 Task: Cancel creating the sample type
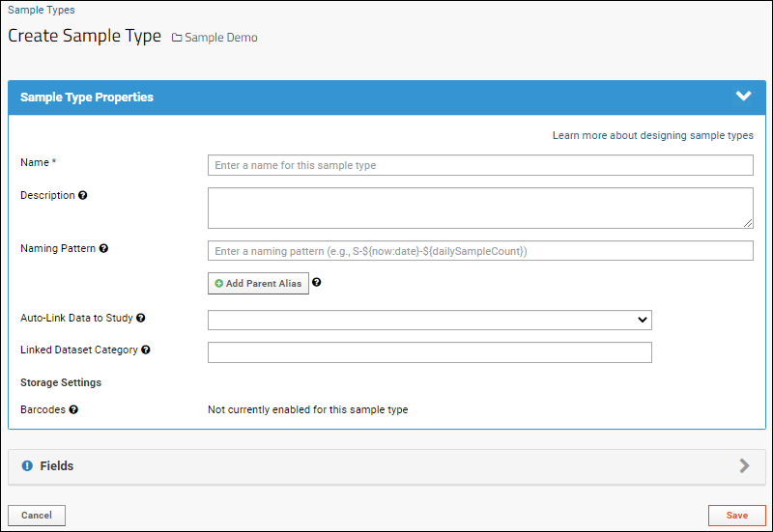(37, 516)
